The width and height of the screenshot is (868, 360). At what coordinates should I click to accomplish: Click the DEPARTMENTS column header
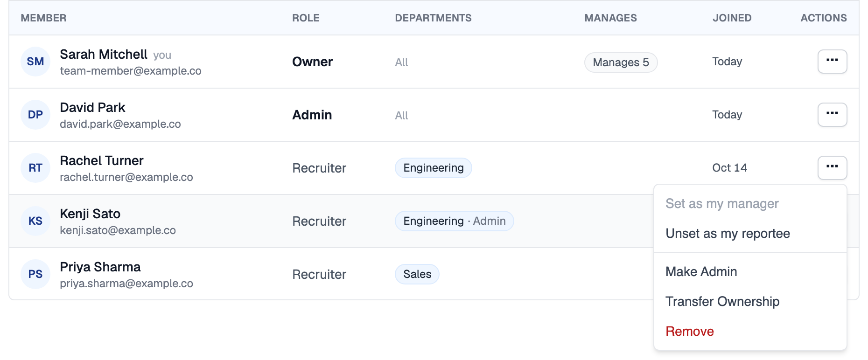(x=434, y=18)
